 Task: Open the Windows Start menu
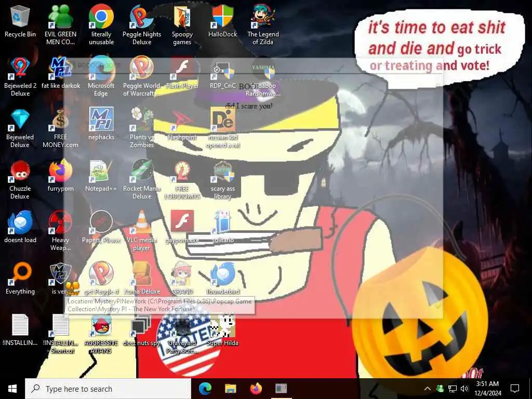click(x=12, y=389)
